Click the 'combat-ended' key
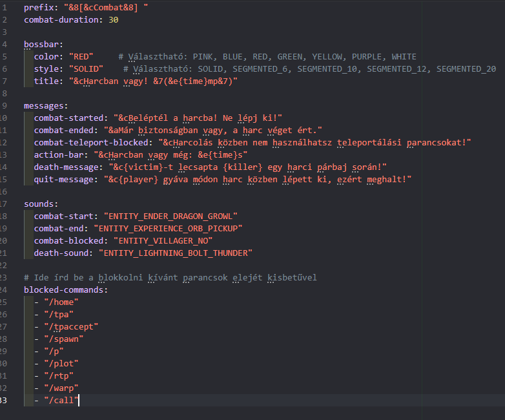This screenshot has width=505, height=420. tap(64, 131)
